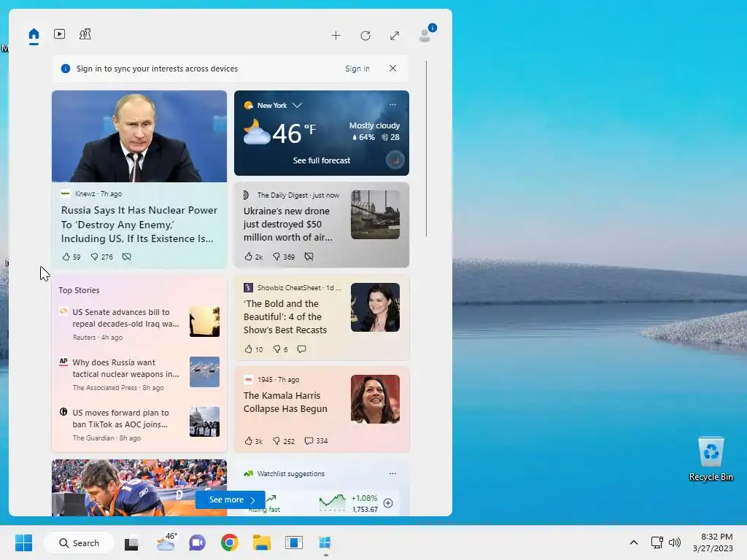The height and width of the screenshot is (560, 747).
Task: Click the See more button
Action: (x=230, y=499)
